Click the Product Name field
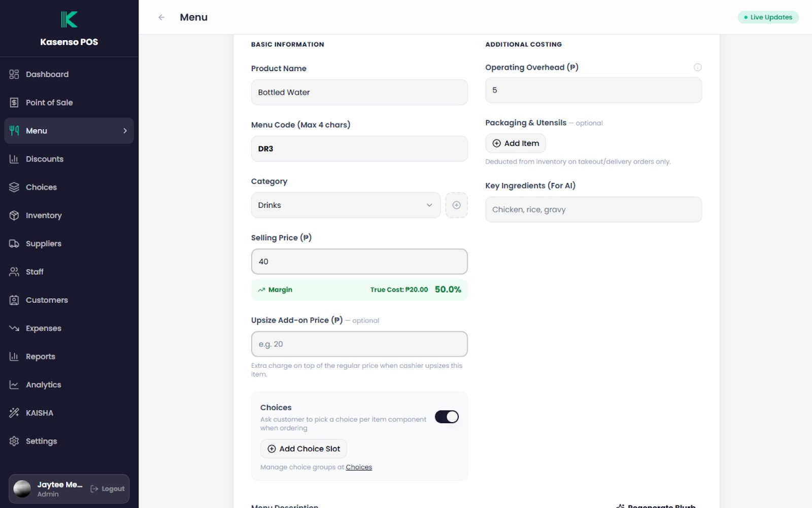812x508 pixels. pos(359,92)
